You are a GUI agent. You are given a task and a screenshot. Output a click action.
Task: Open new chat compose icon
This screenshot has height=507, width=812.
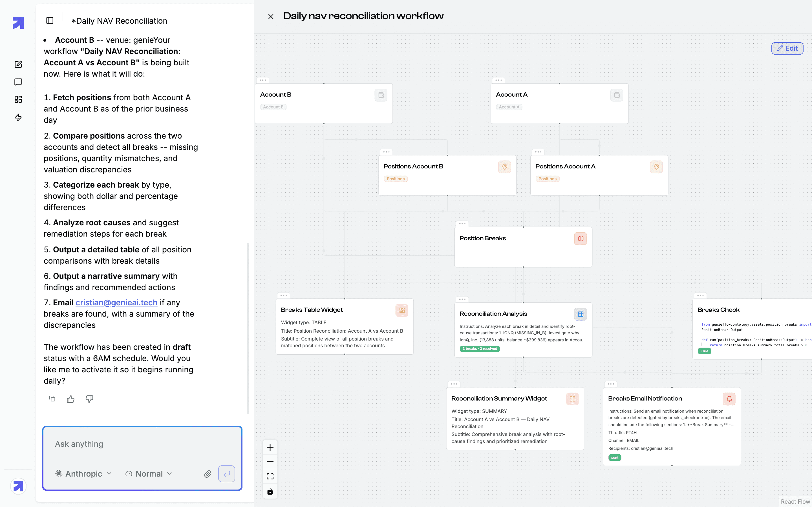[18, 65]
